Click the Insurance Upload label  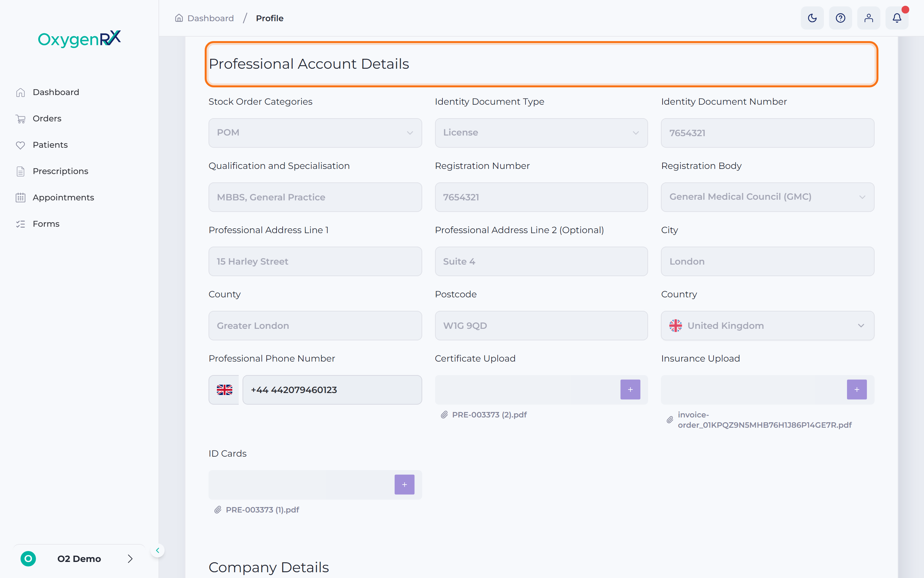(700, 359)
